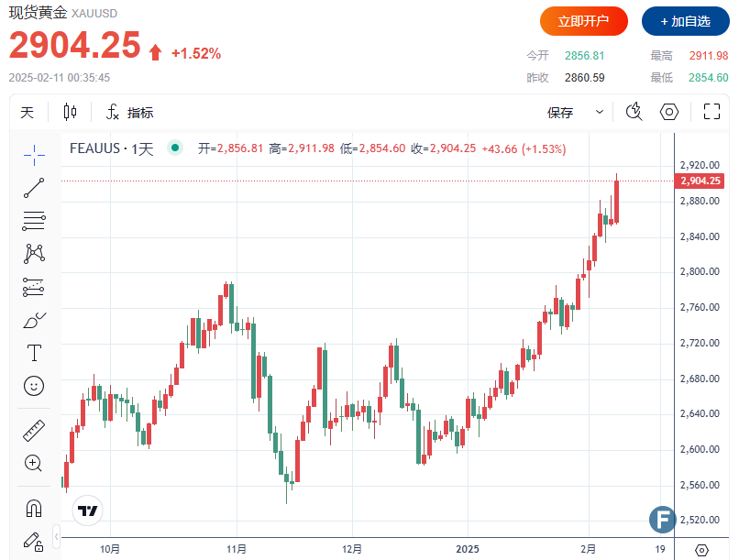Select the crosshair cursor tool
This screenshot has height=560, width=739.
tap(34, 155)
